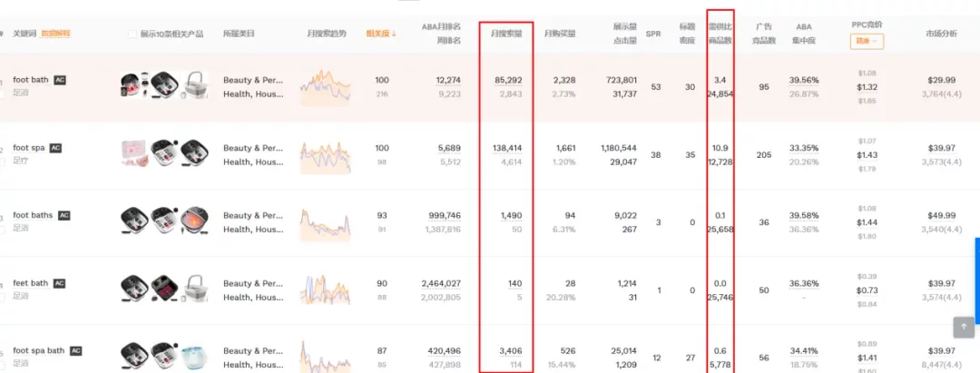The width and height of the screenshot is (980, 373).
Task: Click the foot spa bath keyword link
Action: (38, 350)
